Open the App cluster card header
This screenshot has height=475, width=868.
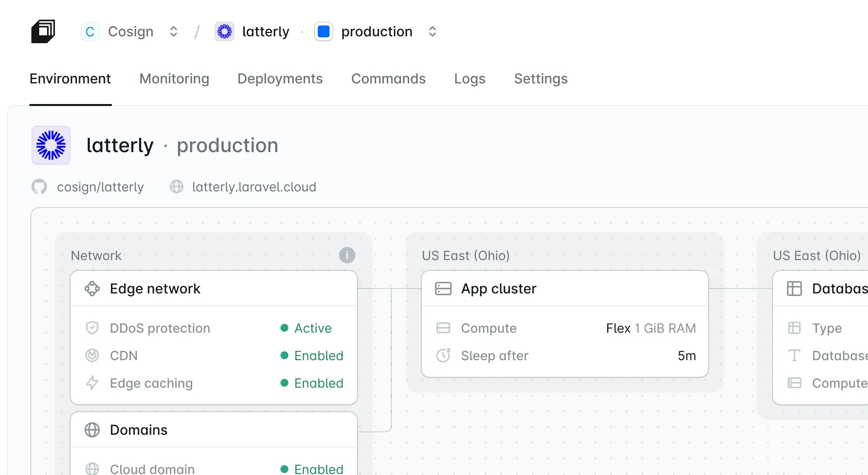point(565,289)
